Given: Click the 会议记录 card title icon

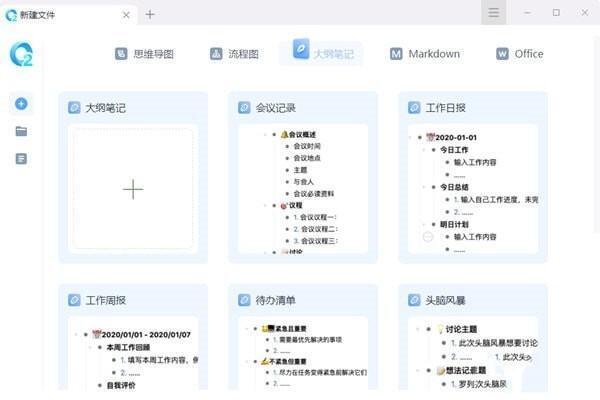Looking at the screenshot, I should coord(244,108).
